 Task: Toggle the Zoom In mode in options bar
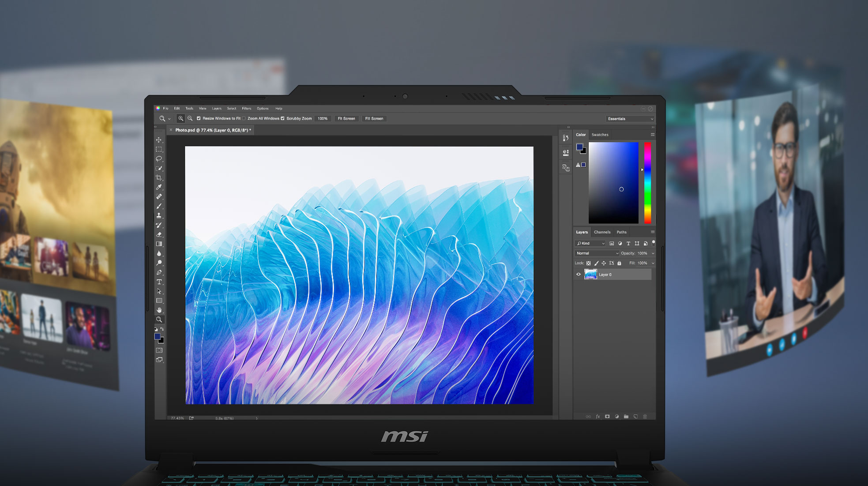tap(181, 118)
